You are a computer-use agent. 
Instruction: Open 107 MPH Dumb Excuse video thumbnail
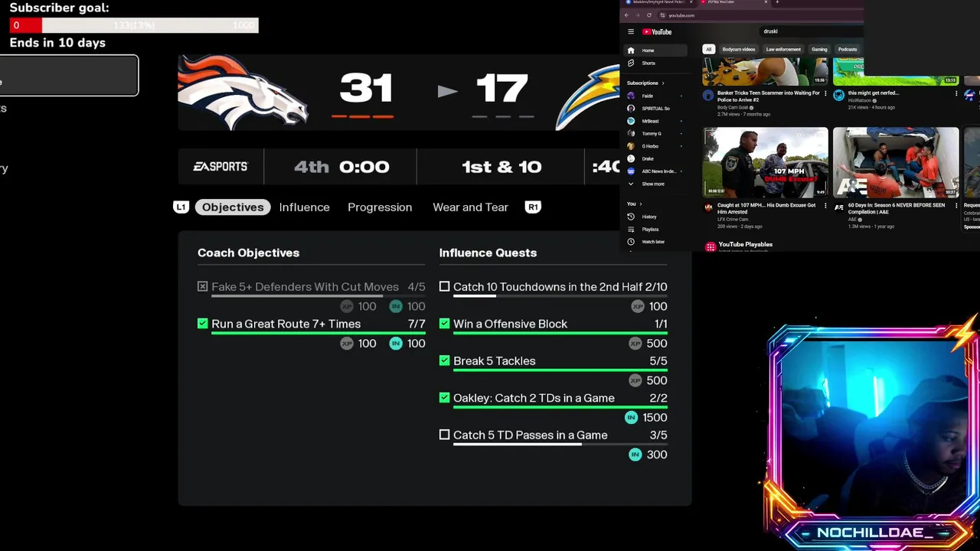pos(766,161)
